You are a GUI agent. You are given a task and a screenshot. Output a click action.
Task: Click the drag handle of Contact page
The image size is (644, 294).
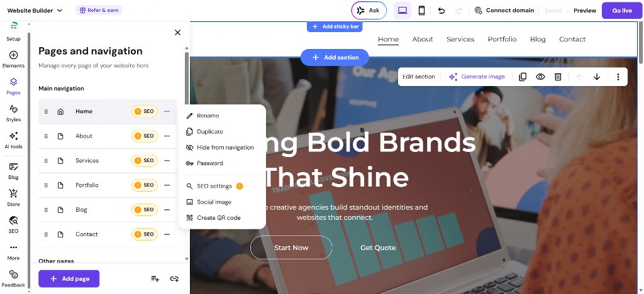(x=46, y=234)
